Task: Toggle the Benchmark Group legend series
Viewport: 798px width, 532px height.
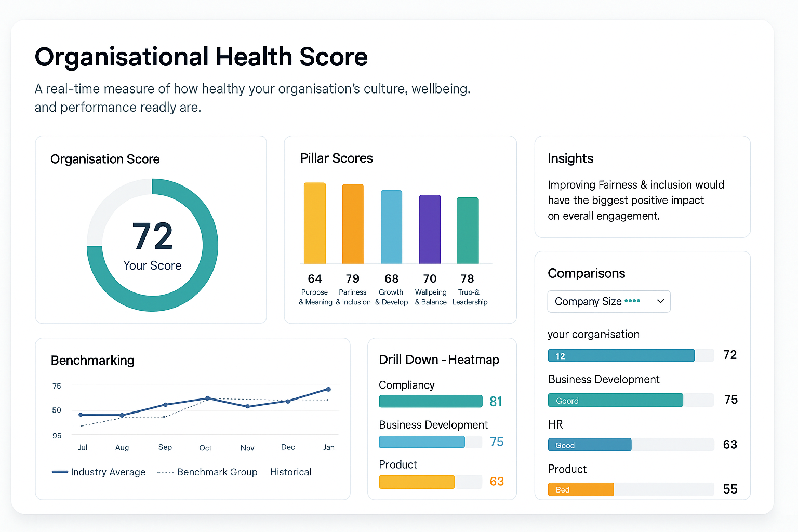Action: coord(207,472)
